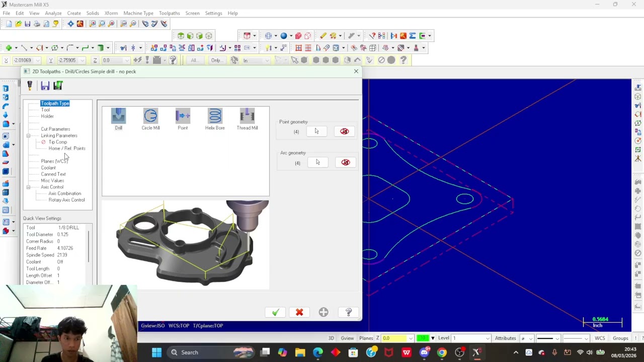Click the WCS status bar button

[x=600, y=338]
